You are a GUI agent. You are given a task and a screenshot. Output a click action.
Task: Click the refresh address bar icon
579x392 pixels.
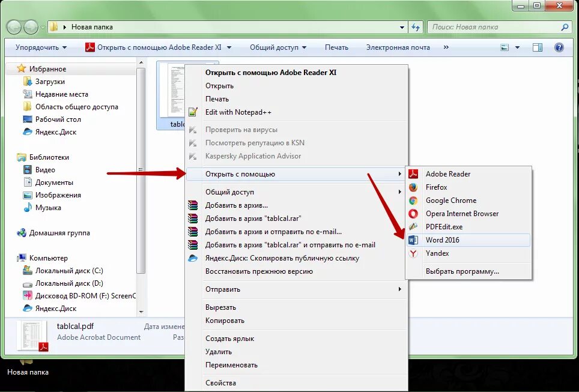coord(416,27)
